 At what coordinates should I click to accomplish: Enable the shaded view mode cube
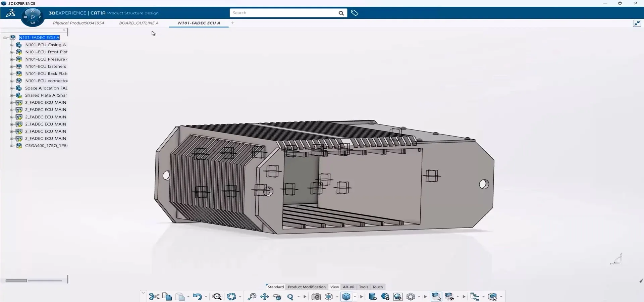tap(346, 297)
